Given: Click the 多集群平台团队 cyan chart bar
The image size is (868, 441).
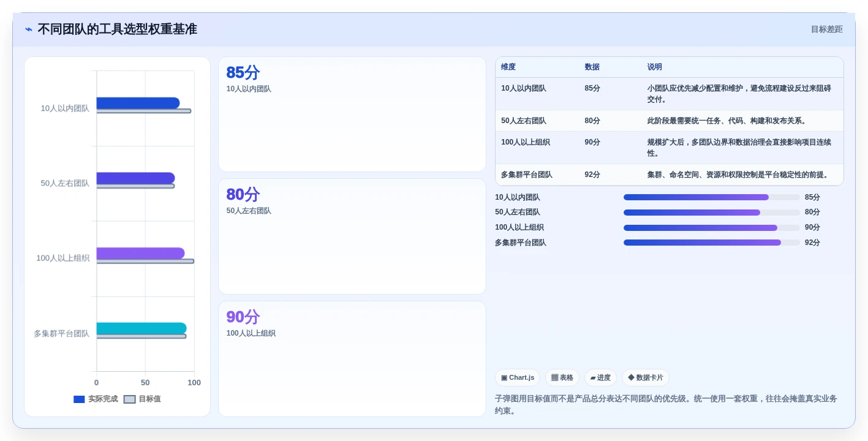Looking at the screenshot, I should (x=142, y=328).
